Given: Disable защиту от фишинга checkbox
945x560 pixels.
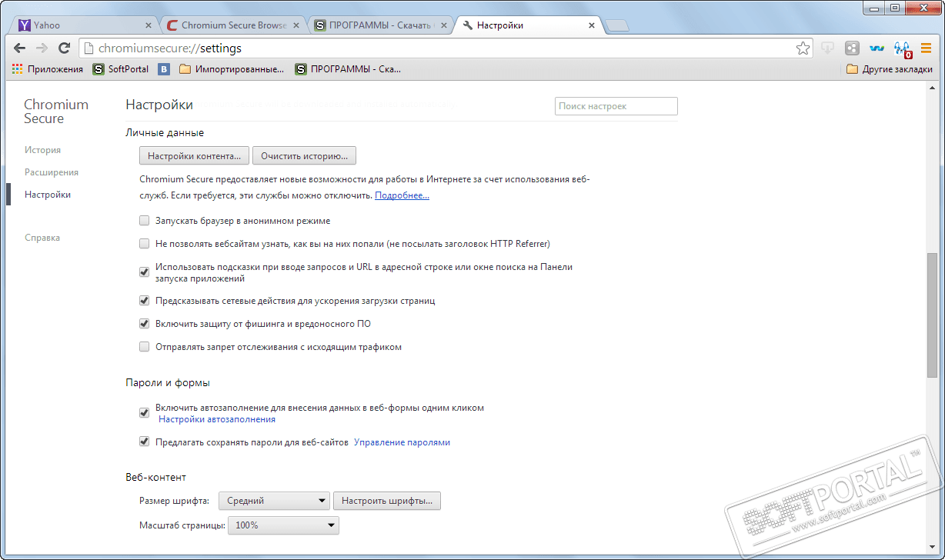Looking at the screenshot, I should 144,324.
